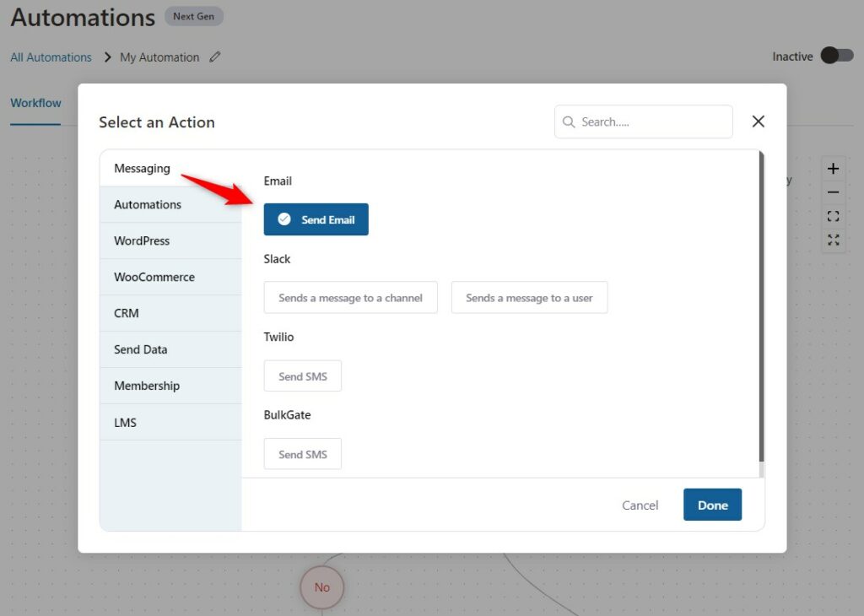The image size is (864, 616).
Task: Click the pencil icon beside My Automation
Action: tap(215, 57)
